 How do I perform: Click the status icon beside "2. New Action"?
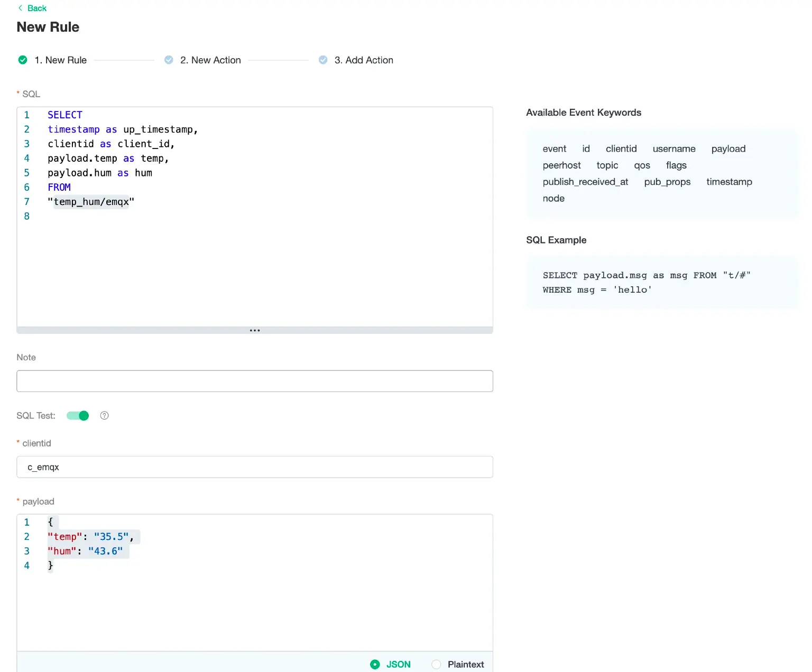(169, 60)
